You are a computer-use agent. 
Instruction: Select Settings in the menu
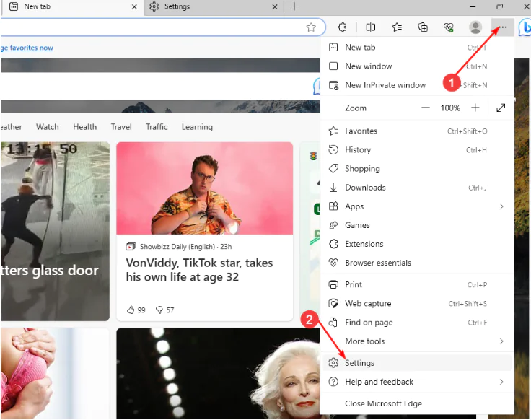click(x=359, y=363)
